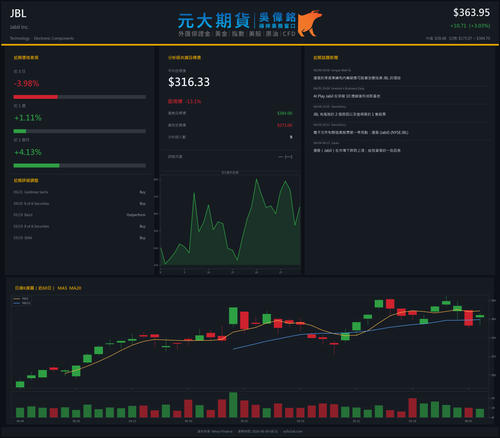Image resolution: width=500 pixels, height=438 pixels.
Task: Select the 03/19 Stifel rating row
Action: (x=80, y=238)
